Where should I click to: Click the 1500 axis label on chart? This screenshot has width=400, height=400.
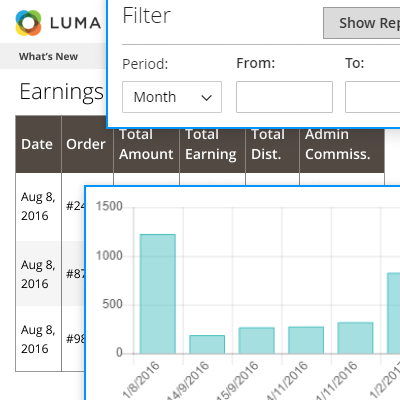pos(109,206)
